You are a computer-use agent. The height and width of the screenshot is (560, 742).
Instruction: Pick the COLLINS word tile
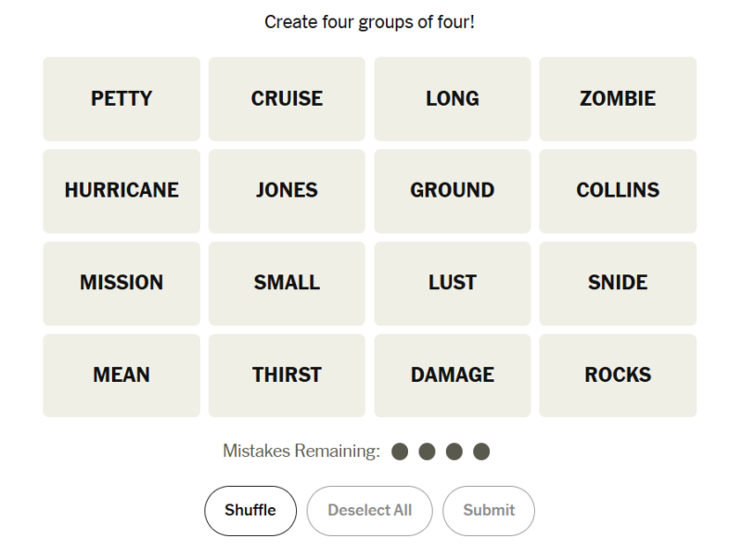[x=618, y=191]
